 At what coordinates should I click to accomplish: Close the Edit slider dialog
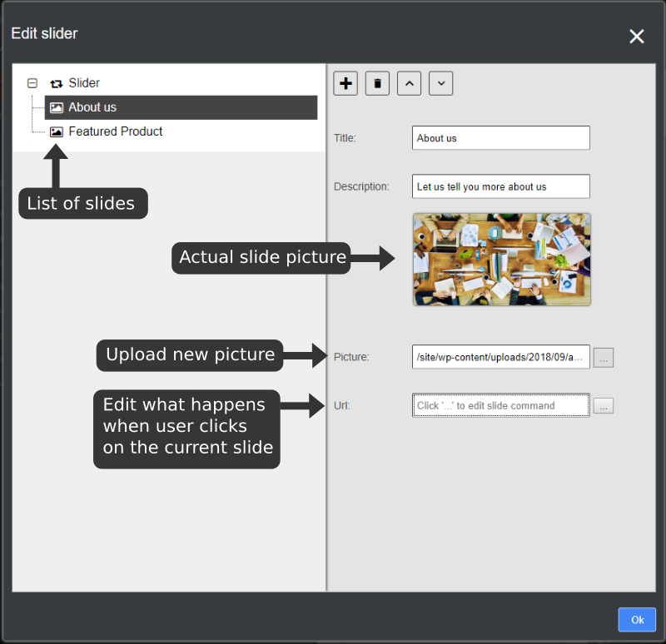click(x=637, y=36)
